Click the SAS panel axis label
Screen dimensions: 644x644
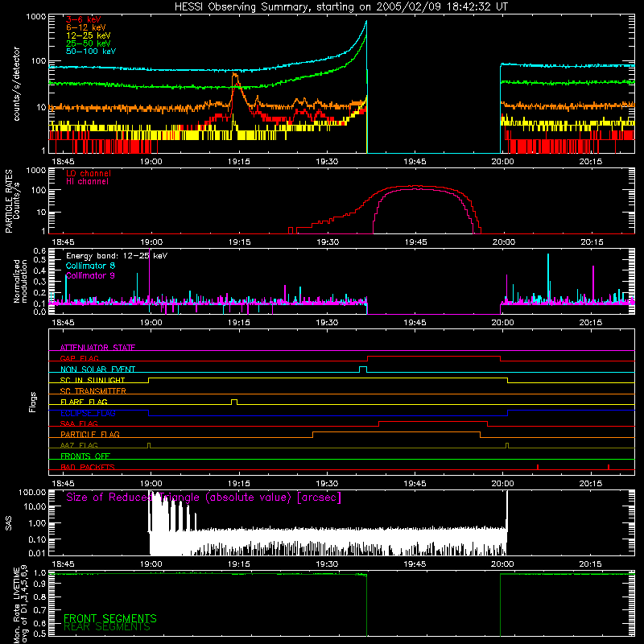9,523
